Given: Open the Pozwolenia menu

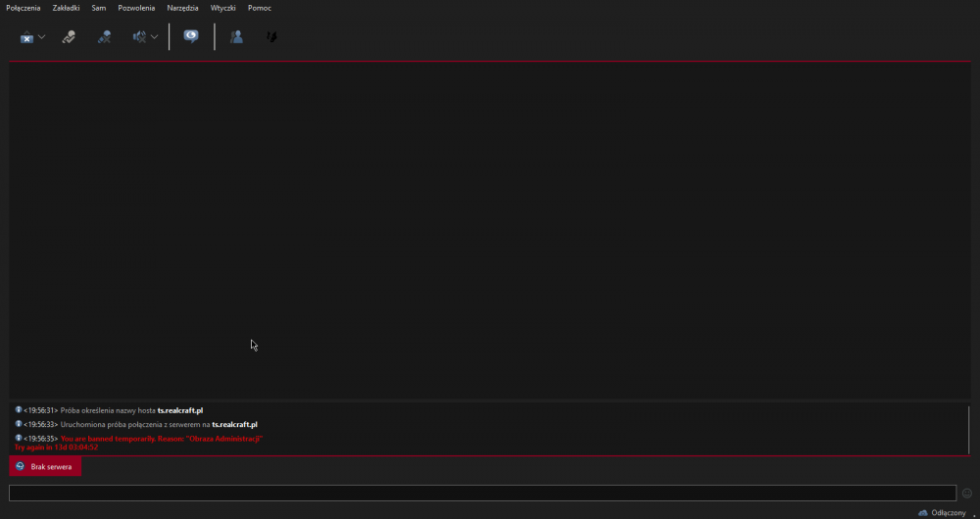Looking at the screenshot, I should (x=136, y=8).
